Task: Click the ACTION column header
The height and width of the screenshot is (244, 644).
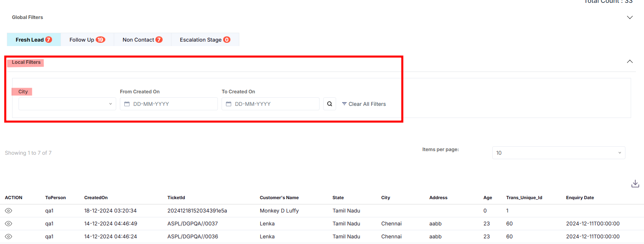Action: click(14, 198)
